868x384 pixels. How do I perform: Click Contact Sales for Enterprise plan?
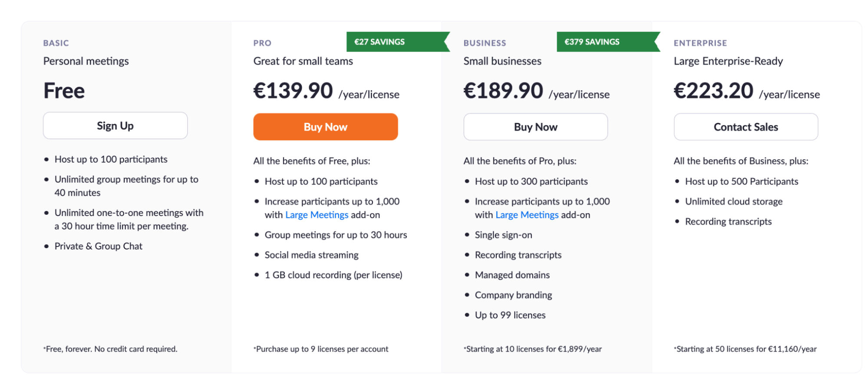coord(746,127)
